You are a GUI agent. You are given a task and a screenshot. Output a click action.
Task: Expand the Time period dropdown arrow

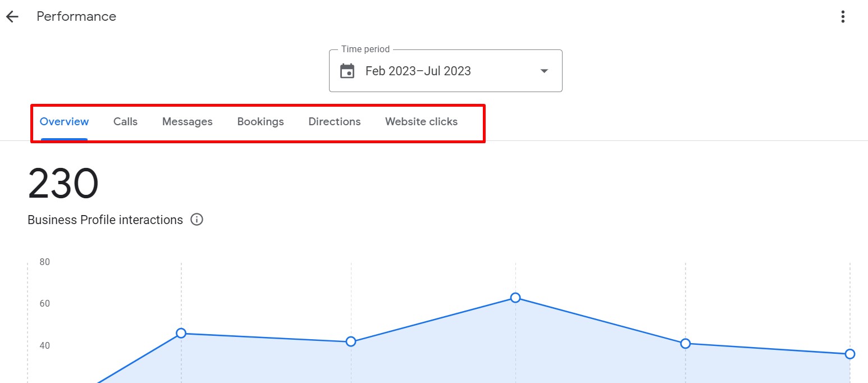click(543, 71)
